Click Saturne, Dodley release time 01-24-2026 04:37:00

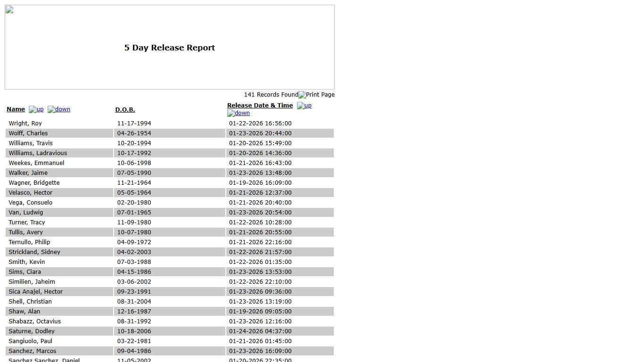(260, 331)
